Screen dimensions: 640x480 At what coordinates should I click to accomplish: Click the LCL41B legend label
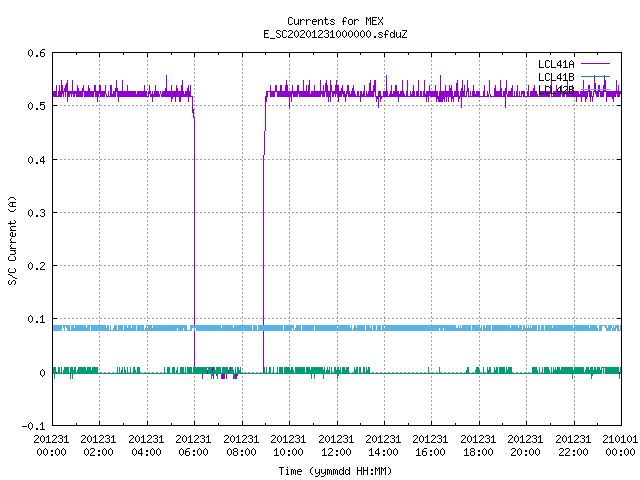pos(556,77)
